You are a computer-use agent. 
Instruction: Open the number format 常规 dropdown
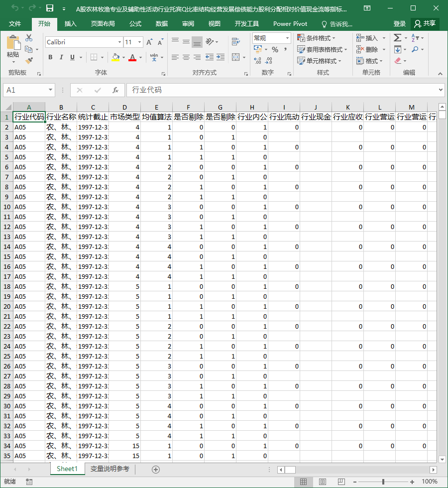click(287, 38)
